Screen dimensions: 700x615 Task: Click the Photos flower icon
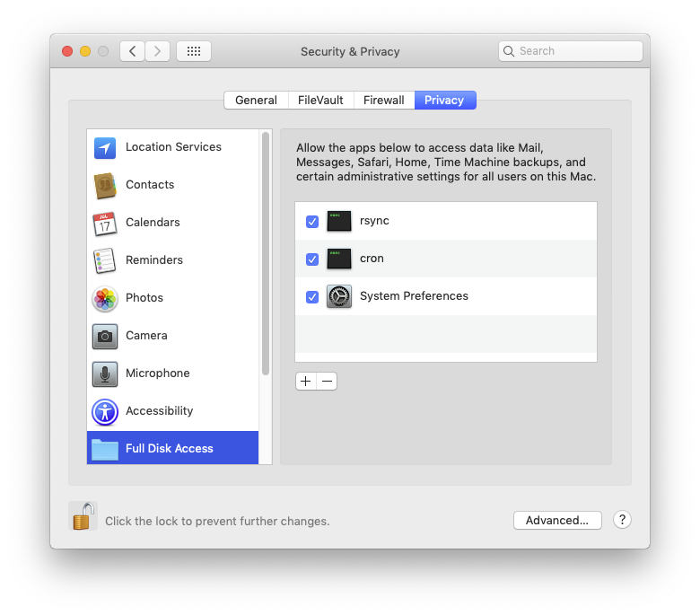(105, 299)
